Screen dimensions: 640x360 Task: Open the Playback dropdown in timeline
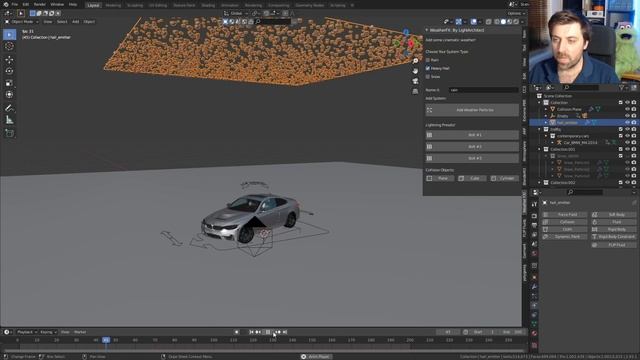(27, 332)
